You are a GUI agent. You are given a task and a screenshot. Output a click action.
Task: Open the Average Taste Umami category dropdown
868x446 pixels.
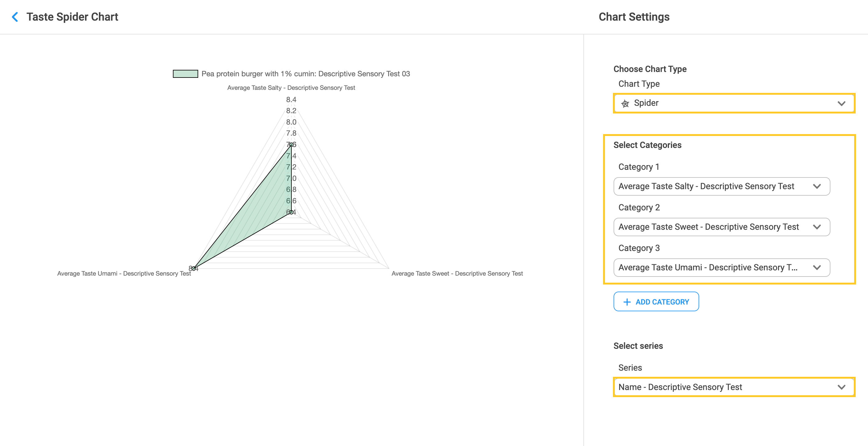point(708,268)
